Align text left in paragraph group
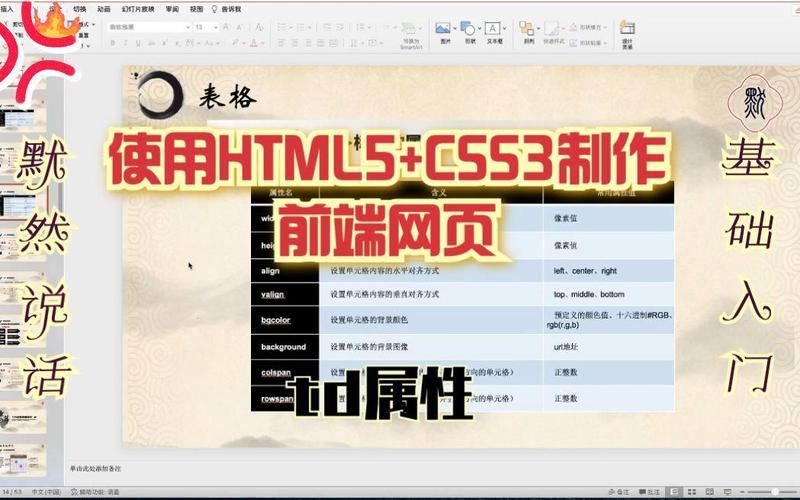Screen dimensions: 800x500 281,43
